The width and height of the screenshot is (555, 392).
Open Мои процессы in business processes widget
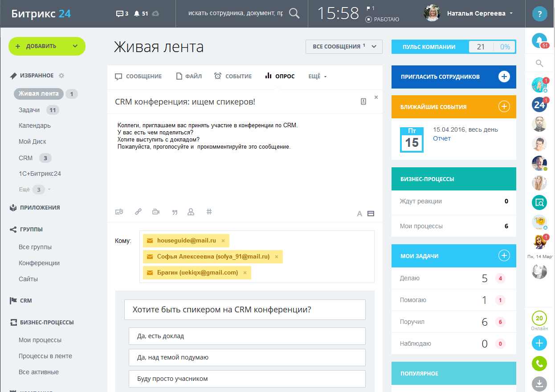(x=453, y=226)
